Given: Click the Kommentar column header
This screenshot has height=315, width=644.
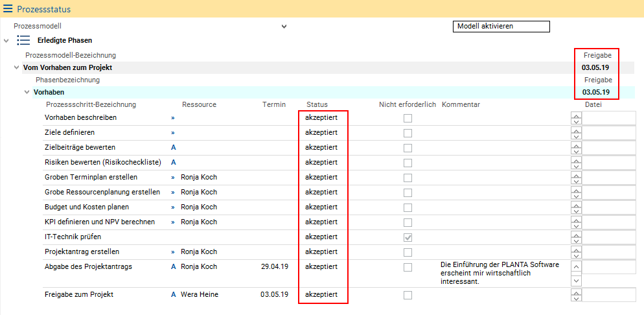Looking at the screenshot, I should [461, 104].
